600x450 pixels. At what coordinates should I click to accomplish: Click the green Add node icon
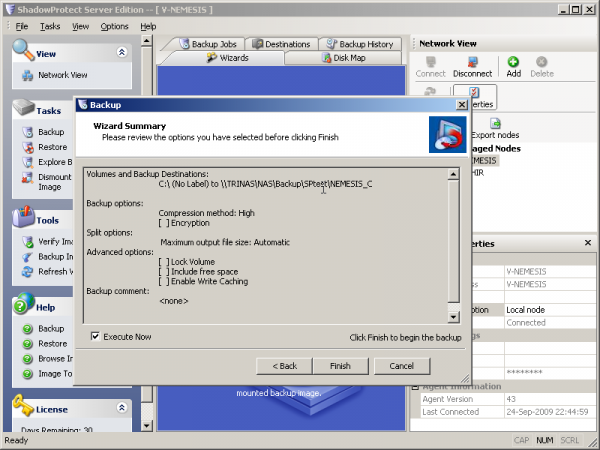click(x=513, y=62)
